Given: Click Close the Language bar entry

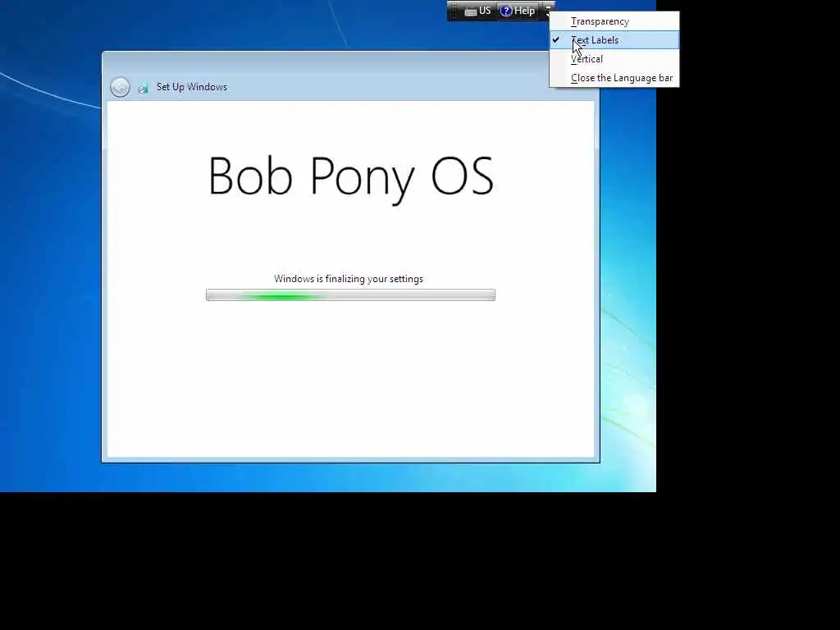Looking at the screenshot, I should tap(614, 78).
